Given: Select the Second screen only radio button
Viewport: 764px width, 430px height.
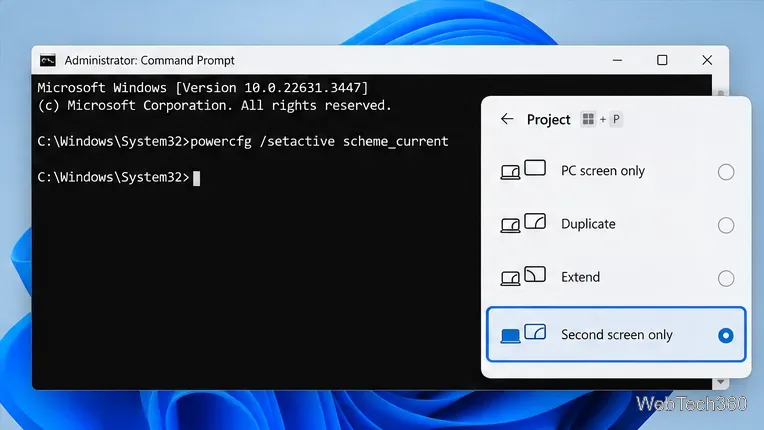Looking at the screenshot, I should 726,336.
